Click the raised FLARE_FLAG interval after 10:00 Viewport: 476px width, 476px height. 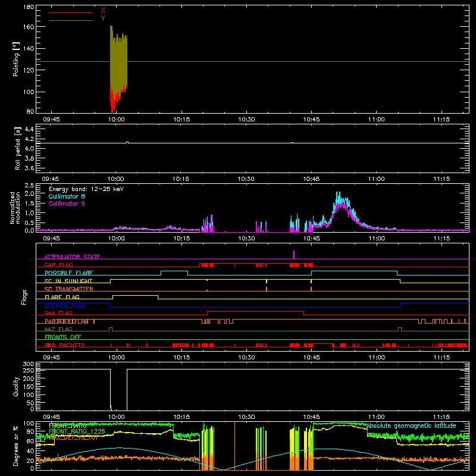pos(135,296)
